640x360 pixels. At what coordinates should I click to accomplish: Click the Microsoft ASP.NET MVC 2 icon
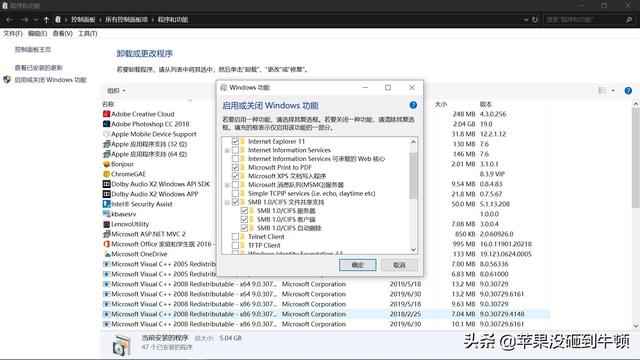[107, 234]
